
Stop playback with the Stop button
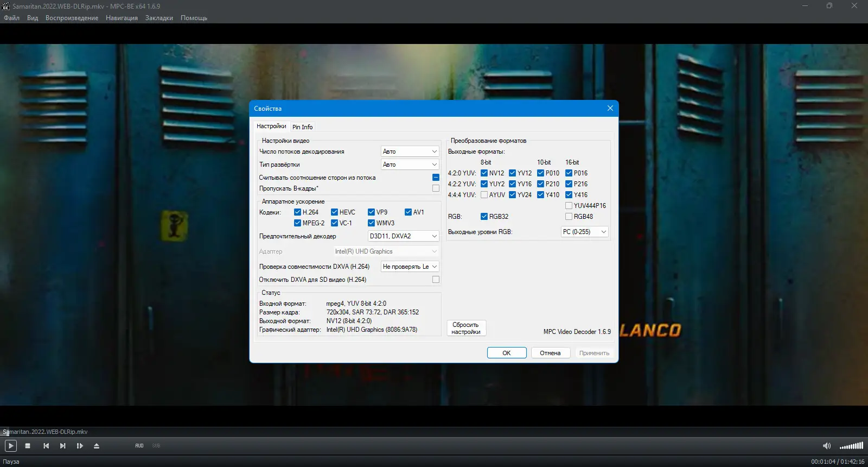[x=28, y=446]
